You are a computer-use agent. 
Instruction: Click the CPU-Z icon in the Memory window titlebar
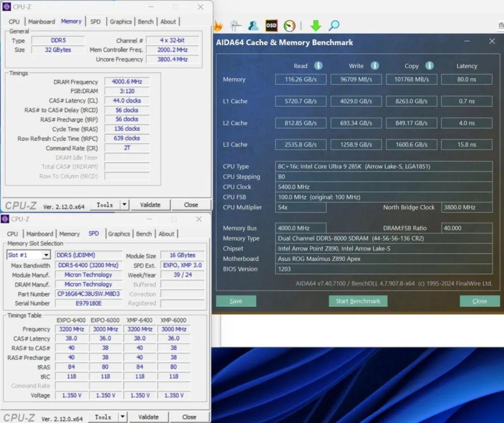click(6, 7)
